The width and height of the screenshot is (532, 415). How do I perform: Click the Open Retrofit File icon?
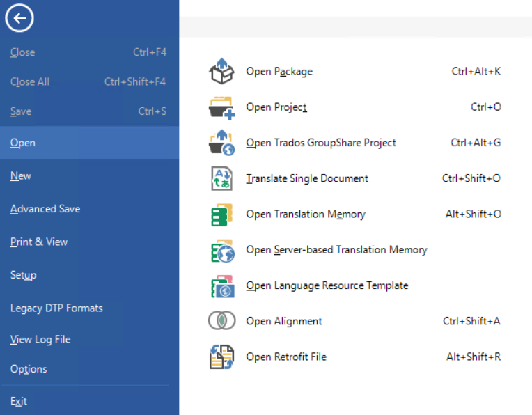point(221,357)
